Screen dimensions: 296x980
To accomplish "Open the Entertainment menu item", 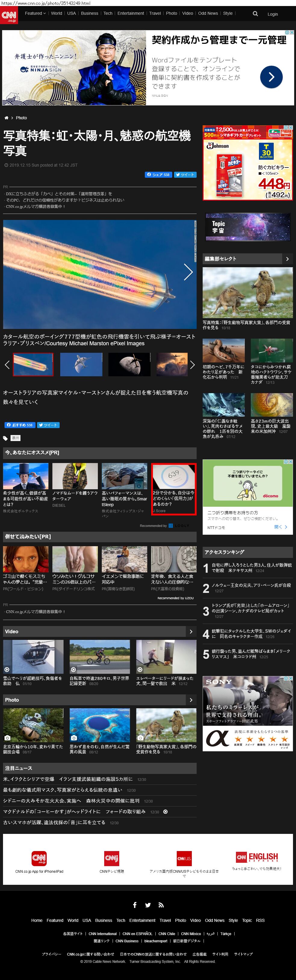I will tap(130, 13).
